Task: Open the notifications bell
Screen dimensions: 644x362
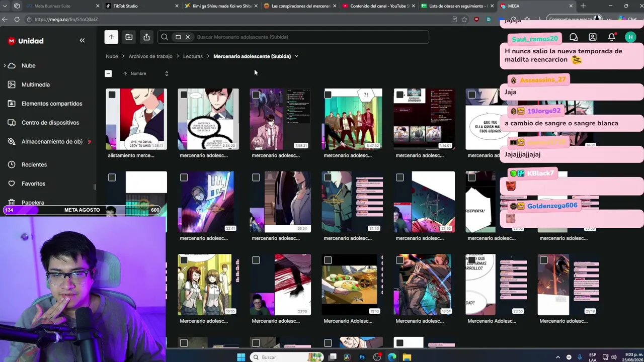Action: pyautogui.click(x=612, y=37)
